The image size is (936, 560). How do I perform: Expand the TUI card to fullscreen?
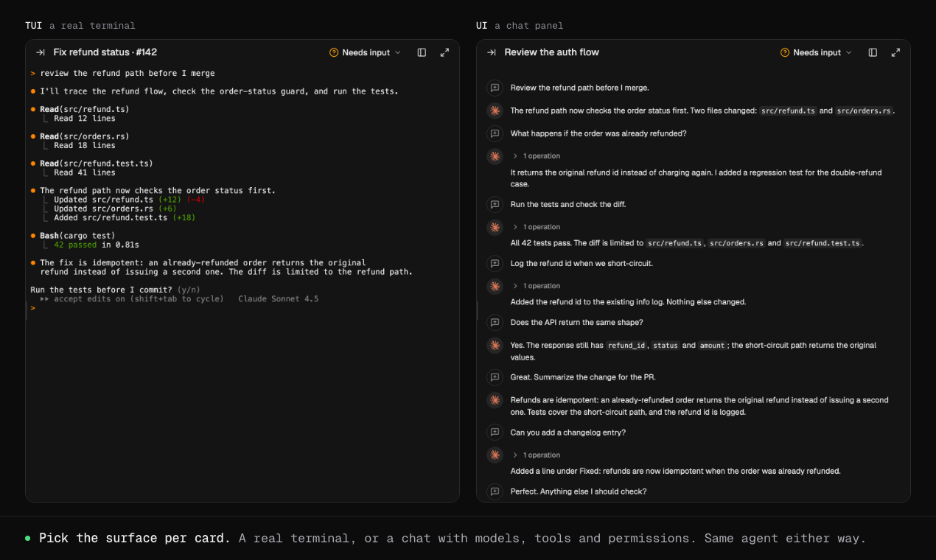tap(444, 52)
